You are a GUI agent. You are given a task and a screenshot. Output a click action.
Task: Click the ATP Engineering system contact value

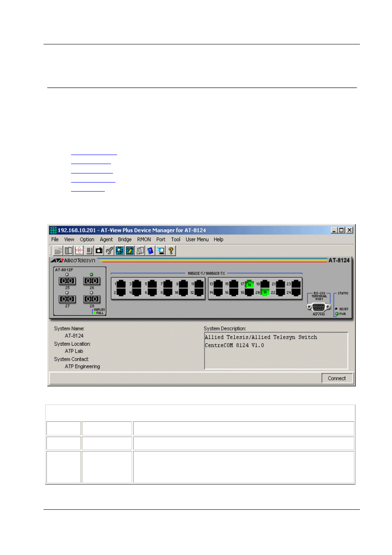[82, 366]
